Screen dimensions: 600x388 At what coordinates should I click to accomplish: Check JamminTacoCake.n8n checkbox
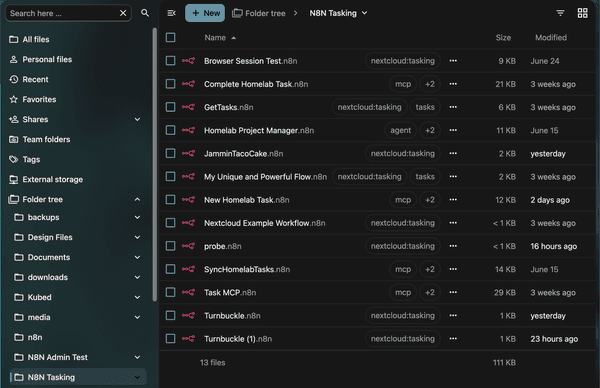click(171, 153)
